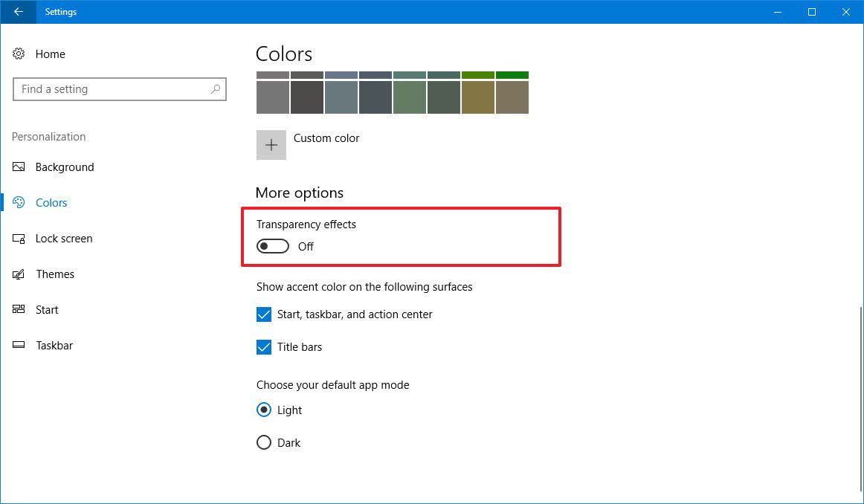
Task: Click the Find a setting field
Action: click(x=120, y=89)
